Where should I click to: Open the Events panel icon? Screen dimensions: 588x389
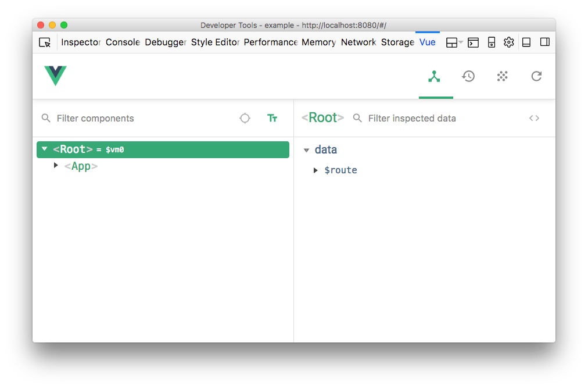point(502,76)
